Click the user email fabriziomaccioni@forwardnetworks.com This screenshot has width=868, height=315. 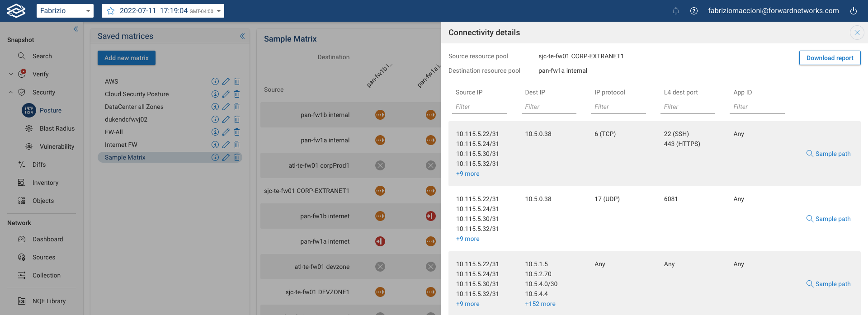[x=774, y=11]
